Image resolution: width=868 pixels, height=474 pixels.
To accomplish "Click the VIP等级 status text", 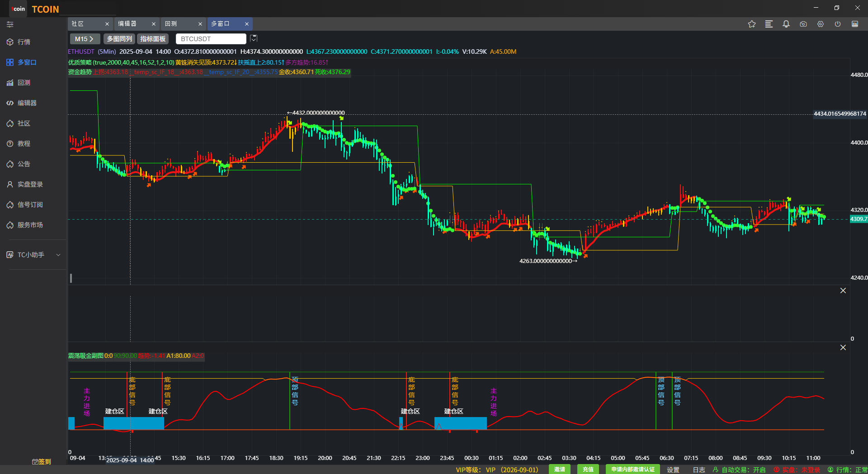I will point(497,470).
